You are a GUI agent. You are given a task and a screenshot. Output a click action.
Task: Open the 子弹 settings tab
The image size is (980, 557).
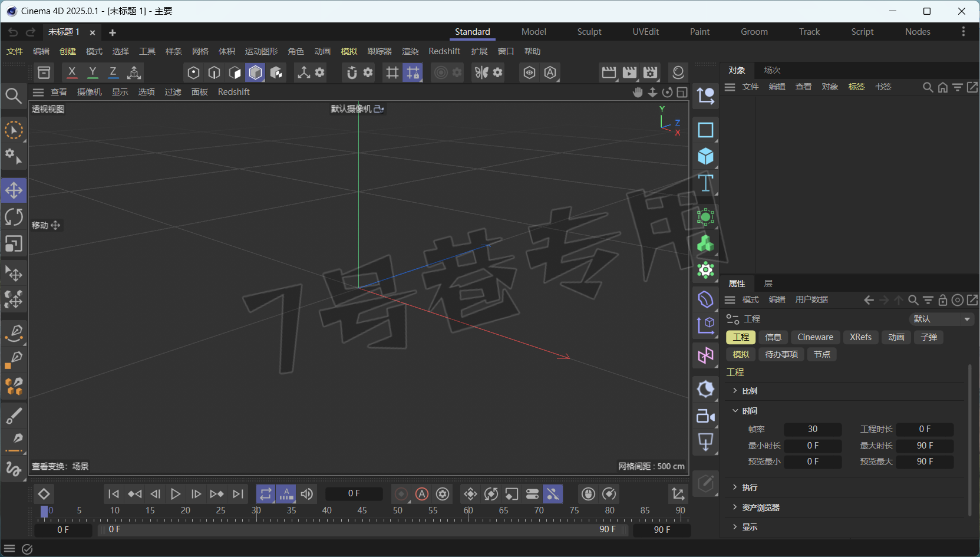tap(929, 337)
